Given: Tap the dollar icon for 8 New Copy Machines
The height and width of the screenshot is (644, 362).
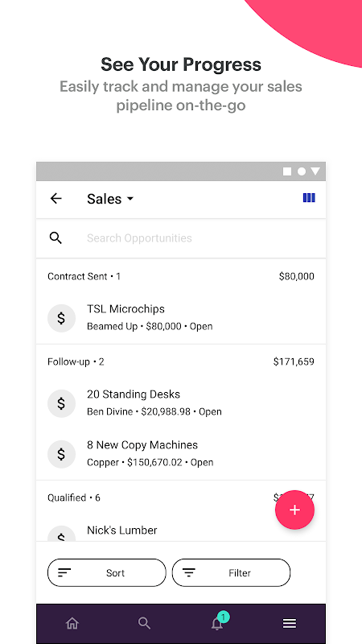Looking at the screenshot, I should [61, 454].
